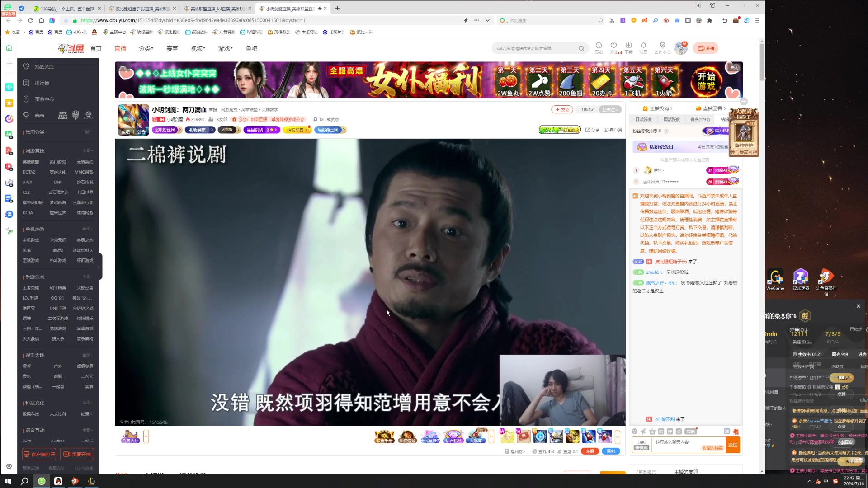Click browser address bar URL
Screen dimensions: 868x488
(x=193, y=20)
